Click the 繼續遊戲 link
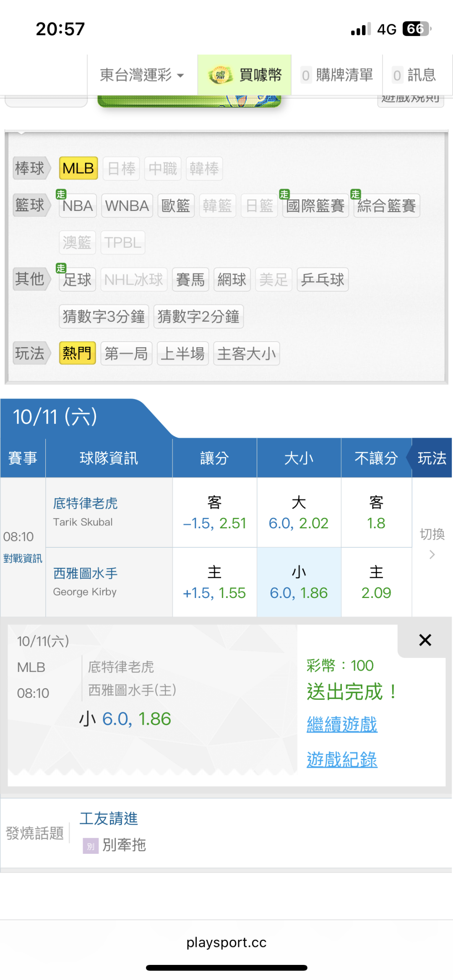 coord(342,724)
